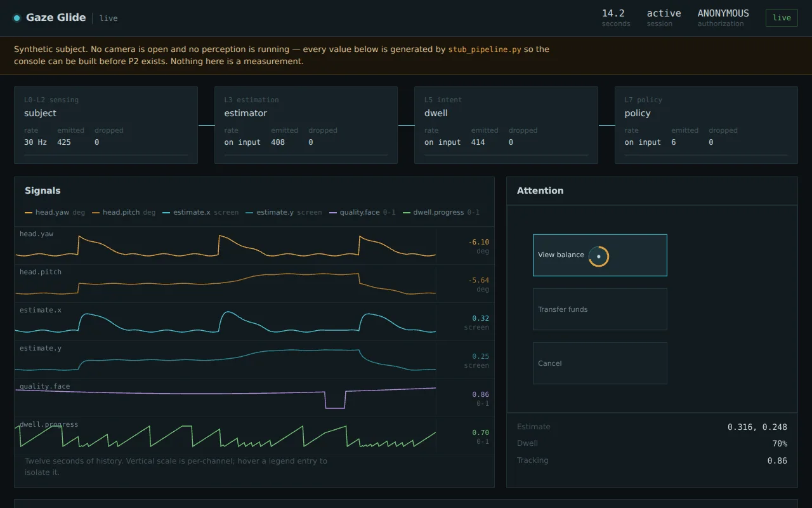The height and width of the screenshot is (508, 812).
Task: Isolate the quality.face legend entry
Action: 362,212
